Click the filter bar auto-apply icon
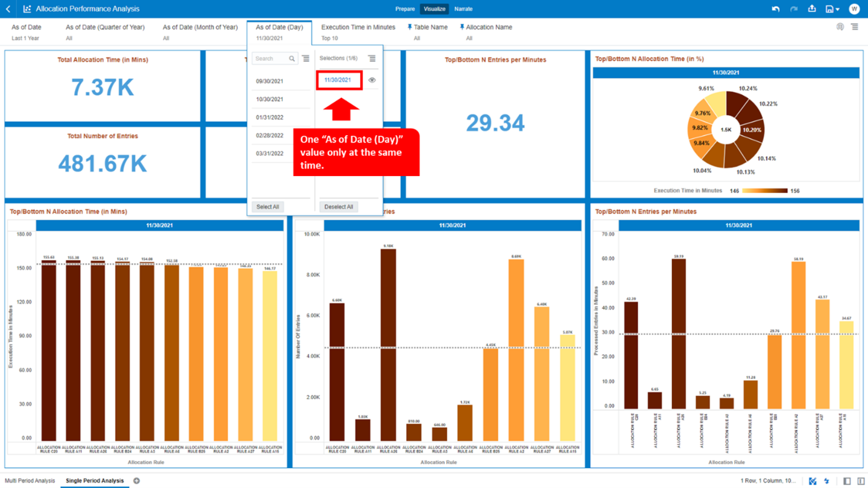Viewport: 868px width, 488px height. pyautogui.click(x=840, y=27)
